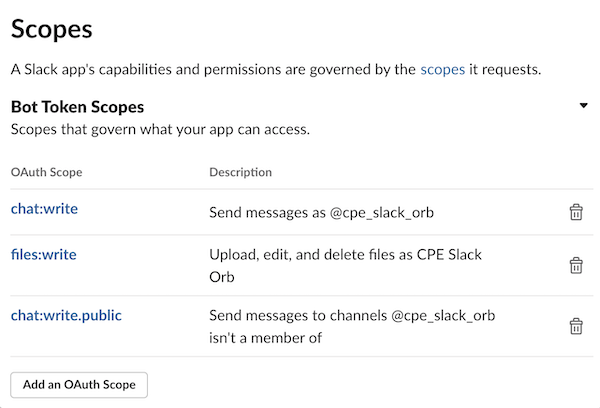The height and width of the screenshot is (408, 600).
Task: Click the Bot Token Scopes section title
Action: point(77,106)
